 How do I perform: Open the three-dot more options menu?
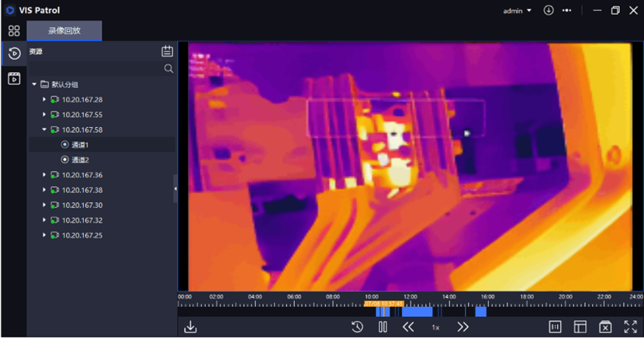point(567,10)
